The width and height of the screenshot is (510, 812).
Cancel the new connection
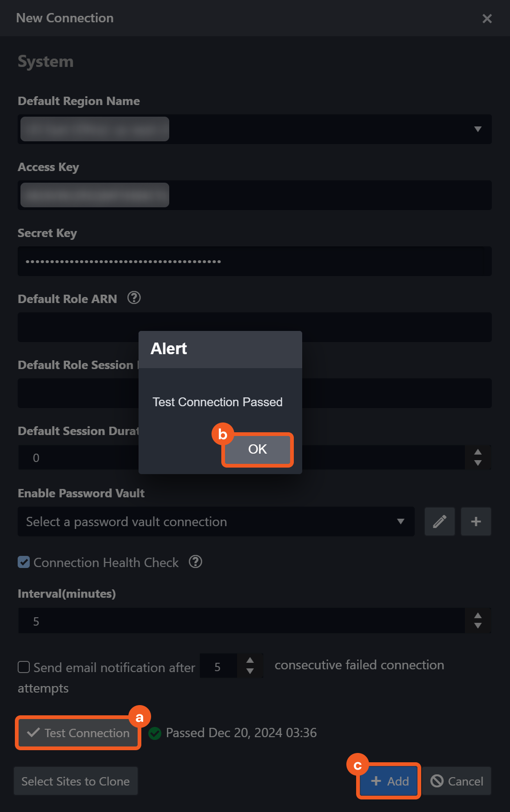tap(457, 781)
